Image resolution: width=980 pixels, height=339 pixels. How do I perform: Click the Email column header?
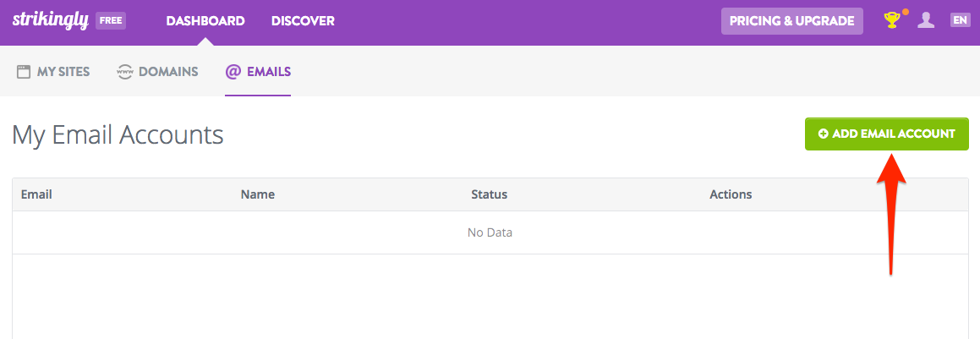(x=36, y=194)
